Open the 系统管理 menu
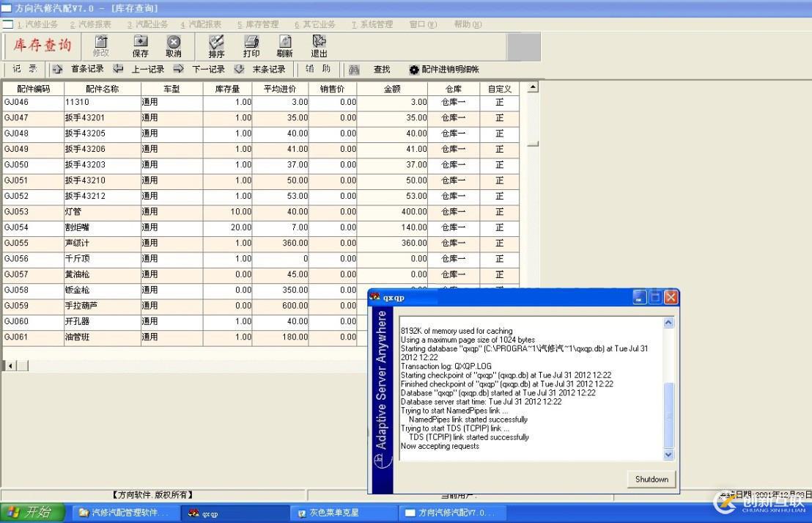This screenshot has width=812, height=523. pos(372,24)
